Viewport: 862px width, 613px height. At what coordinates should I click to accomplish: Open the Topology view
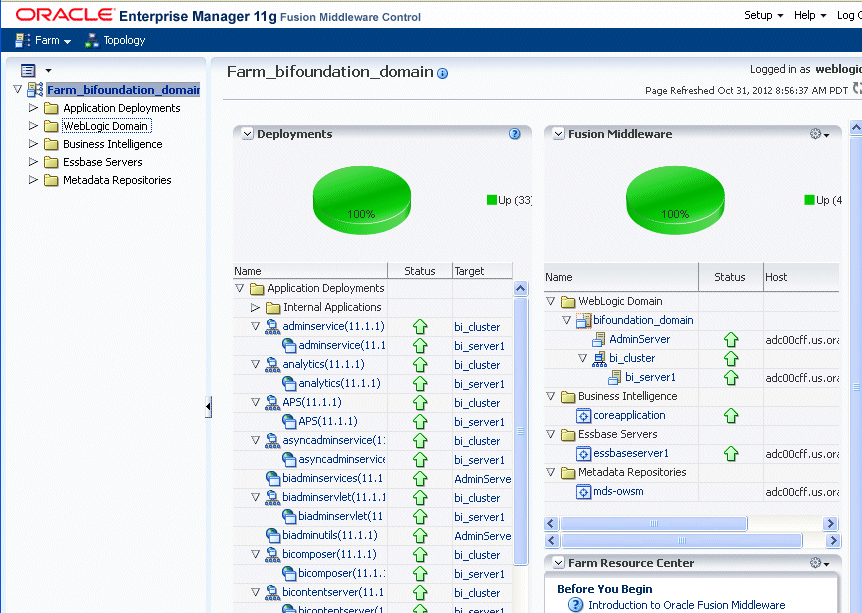click(115, 41)
